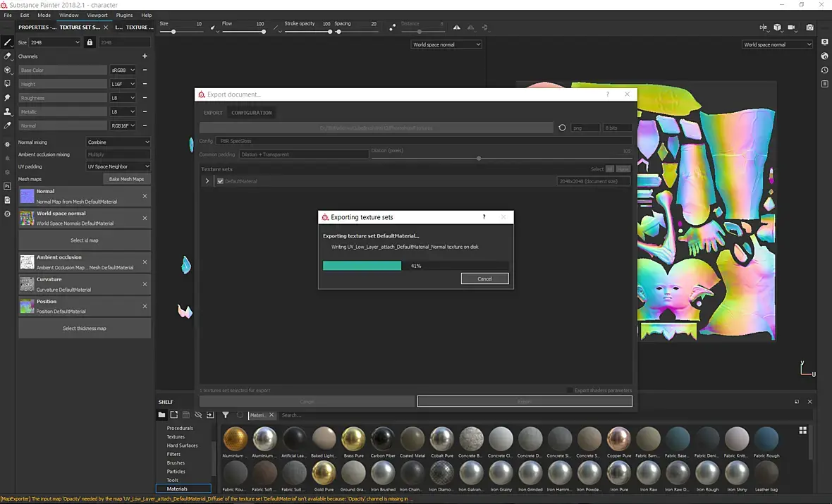Image resolution: width=832 pixels, height=504 pixels.
Task: Remove the Normal mesh map
Action: 145,196
